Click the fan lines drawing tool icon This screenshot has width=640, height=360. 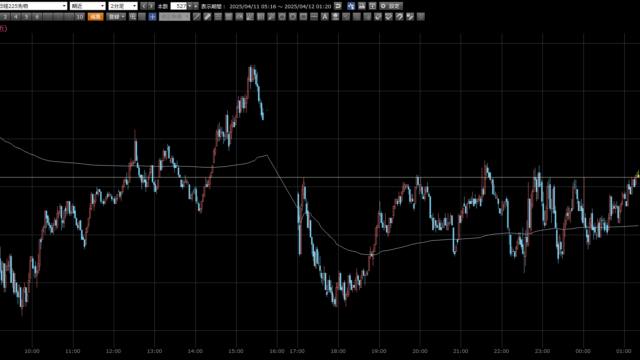tap(250, 17)
